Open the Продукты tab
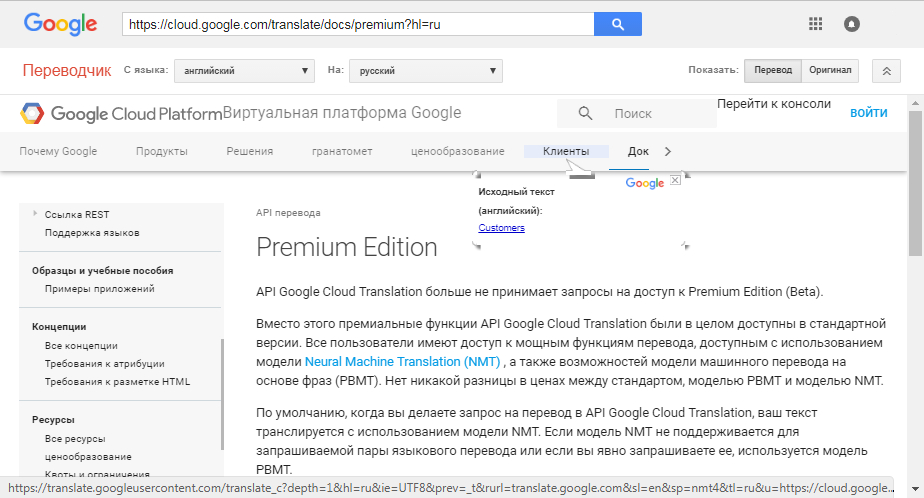The height and width of the screenshot is (498, 924). coord(161,151)
